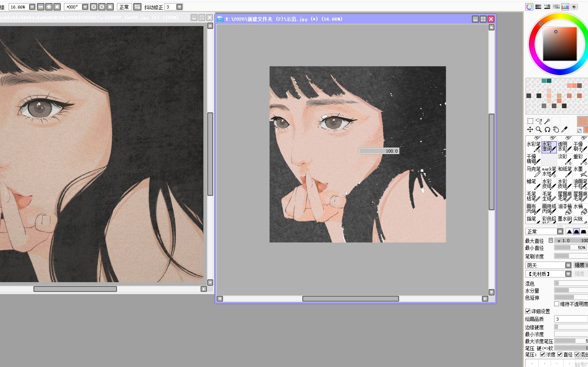
Task: Toggle the 浓度 pressure checkbox
Action: click(x=542, y=355)
